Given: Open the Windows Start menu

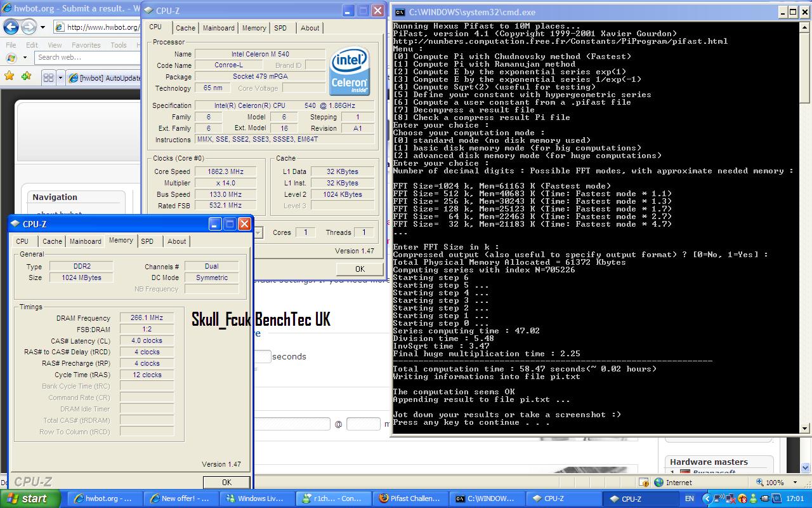Looking at the screenshot, I should point(30,498).
